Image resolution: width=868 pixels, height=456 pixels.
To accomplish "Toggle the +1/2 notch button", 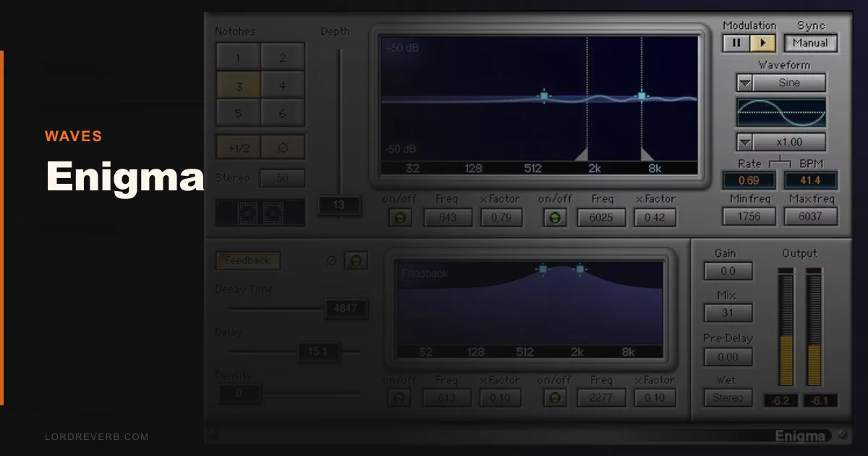I will 238,147.
